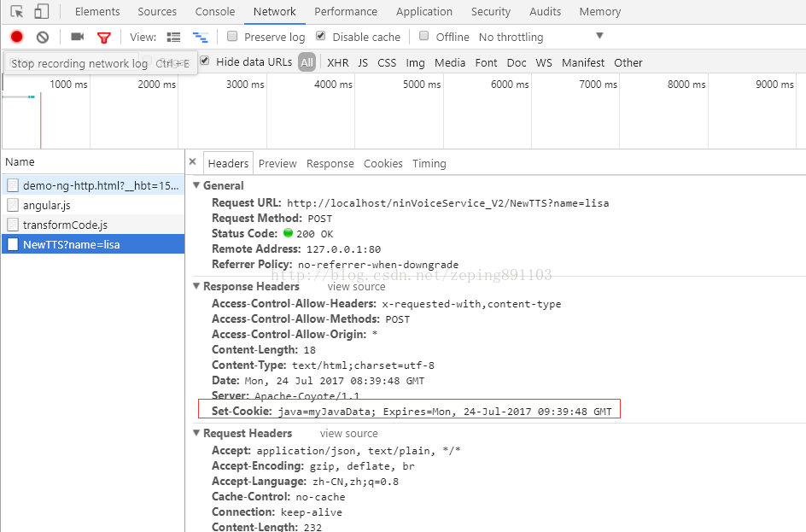Click the request bar in timeline overview
Viewport: 806px width, 532px height.
click(x=19, y=96)
